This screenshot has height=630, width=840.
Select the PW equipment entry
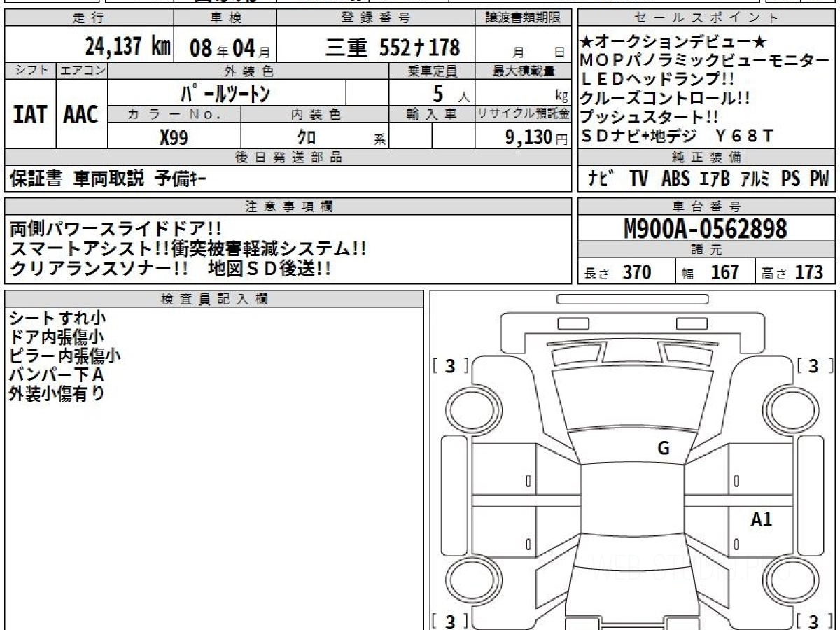pyautogui.click(x=818, y=178)
